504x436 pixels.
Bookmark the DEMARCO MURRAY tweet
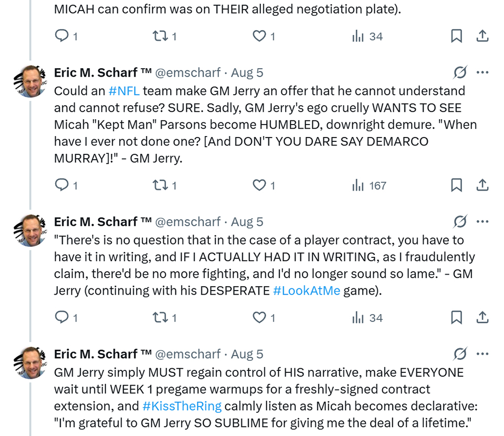click(457, 185)
